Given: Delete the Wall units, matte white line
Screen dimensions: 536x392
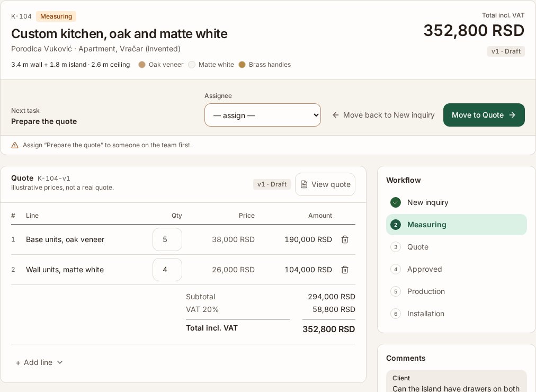Looking at the screenshot, I should tap(345, 270).
